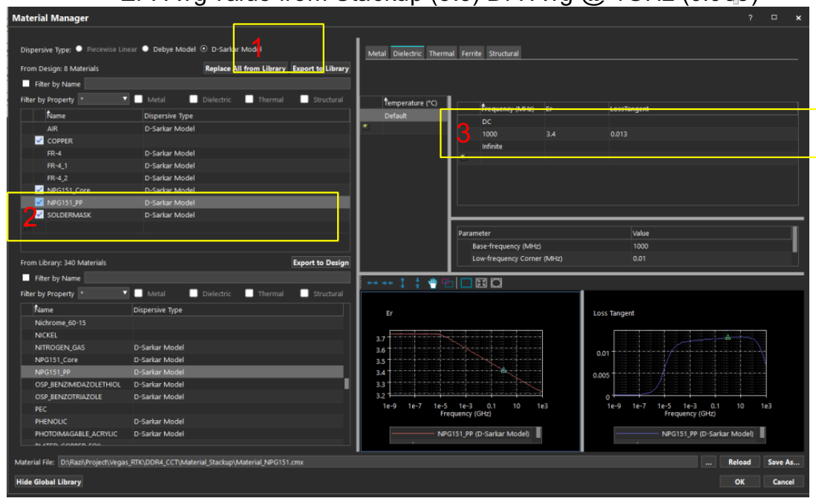
Task: Select the D-Sarkar Model radio button
Action: [204, 49]
